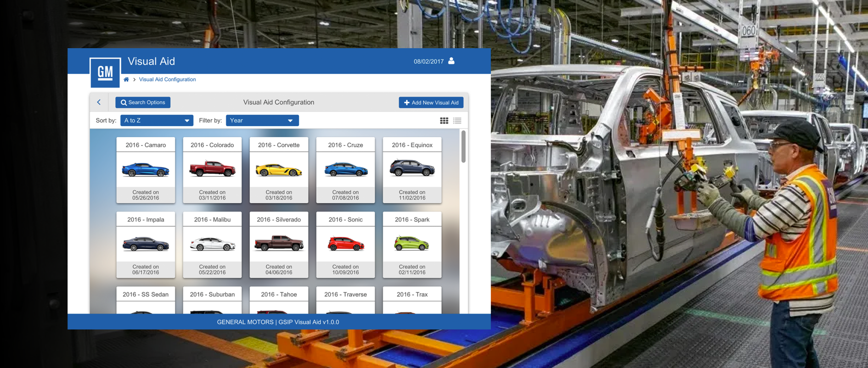Click the Visual Aid app title
Screen dimensions: 868x368
click(x=151, y=61)
